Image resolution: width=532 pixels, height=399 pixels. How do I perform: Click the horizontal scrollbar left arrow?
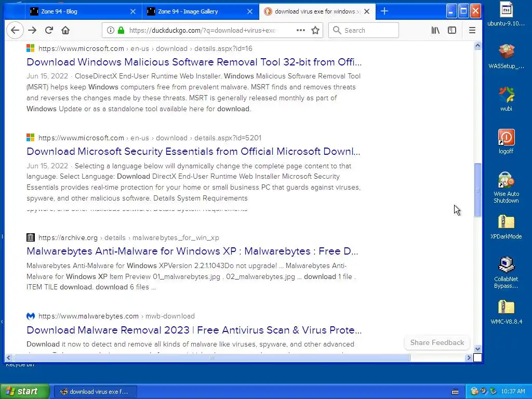point(8,357)
